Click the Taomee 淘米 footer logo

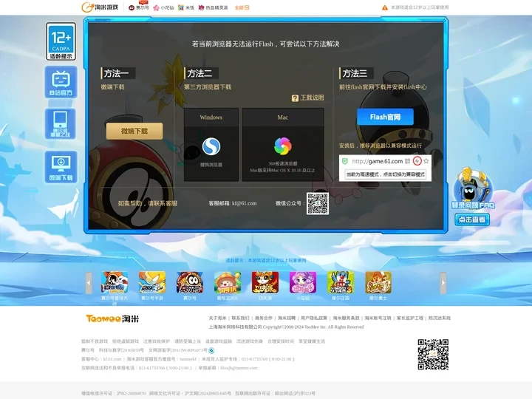pos(112,318)
